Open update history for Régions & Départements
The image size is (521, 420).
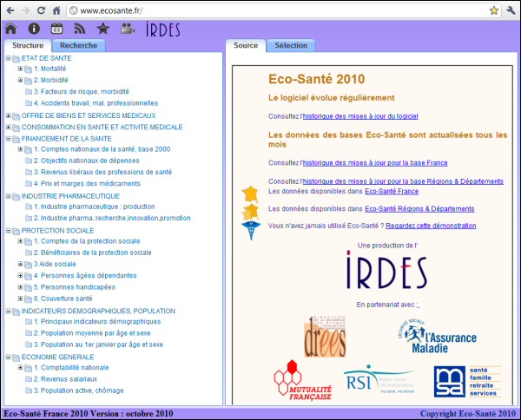tap(403, 181)
